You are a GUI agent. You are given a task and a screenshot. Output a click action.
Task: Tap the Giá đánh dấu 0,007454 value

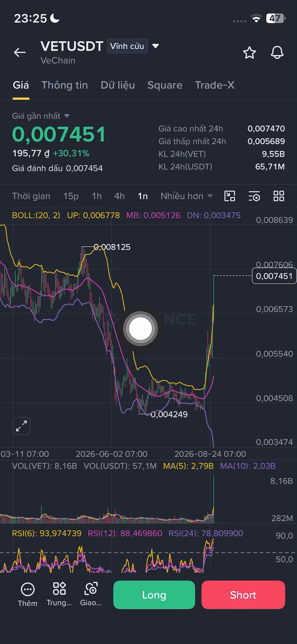tap(84, 168)
